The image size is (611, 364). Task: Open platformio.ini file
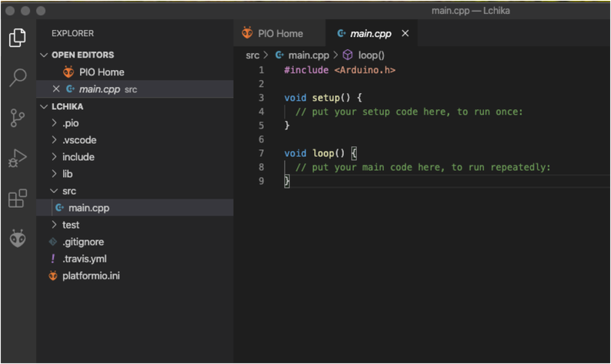[90, 276]
